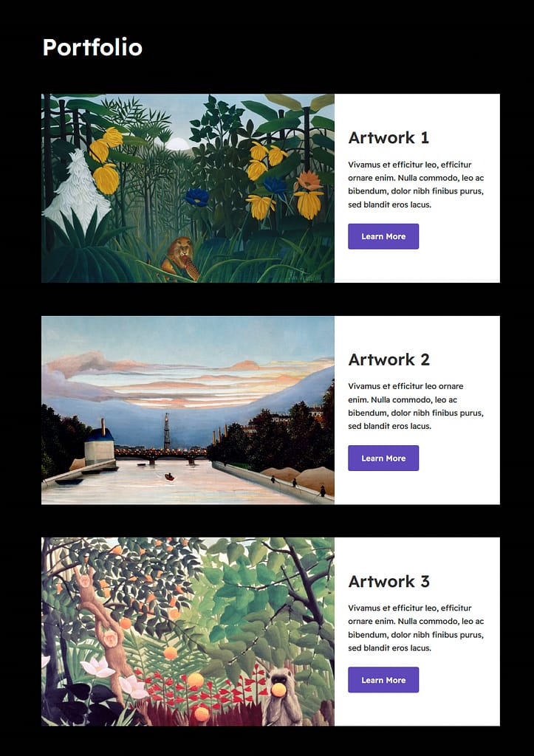Screen dimensions: 534x756
Task: Open the Artwork 1 title
Action: pos(388,137)
